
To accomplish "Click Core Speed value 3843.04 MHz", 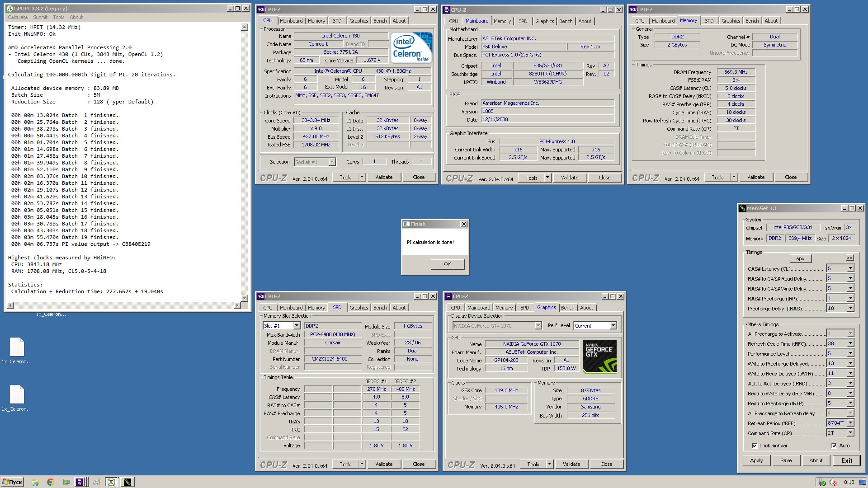I will pyautogui.click(x=316, y=120).
